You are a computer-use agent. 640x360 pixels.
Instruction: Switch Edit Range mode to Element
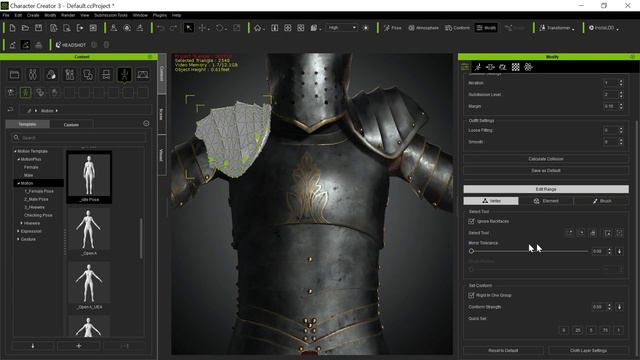pyautogui.click(x=546, y=201)
